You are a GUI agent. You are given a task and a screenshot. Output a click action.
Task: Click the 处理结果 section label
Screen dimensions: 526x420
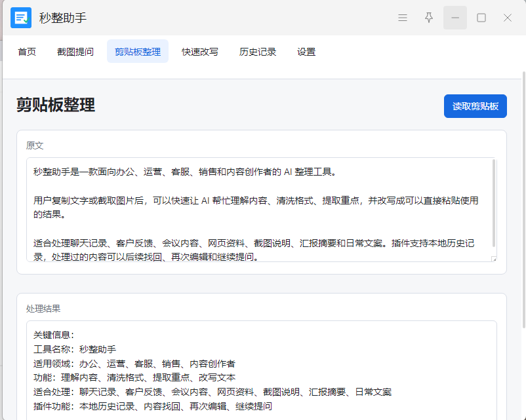pyautogui.click(x=43, y=309)
